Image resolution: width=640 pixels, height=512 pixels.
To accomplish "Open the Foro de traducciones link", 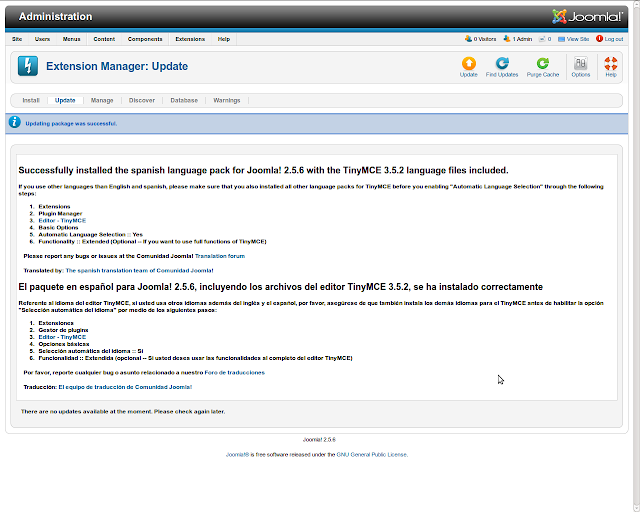I will pyautogui.click(x=234, y=372).
